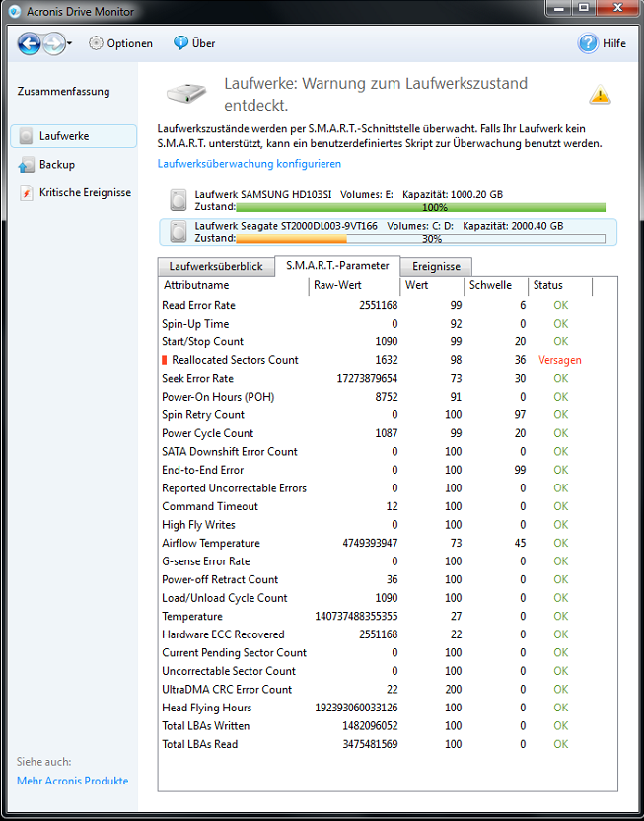
Task: Sort by Attributname column header
Action: (x=234, y=285)
